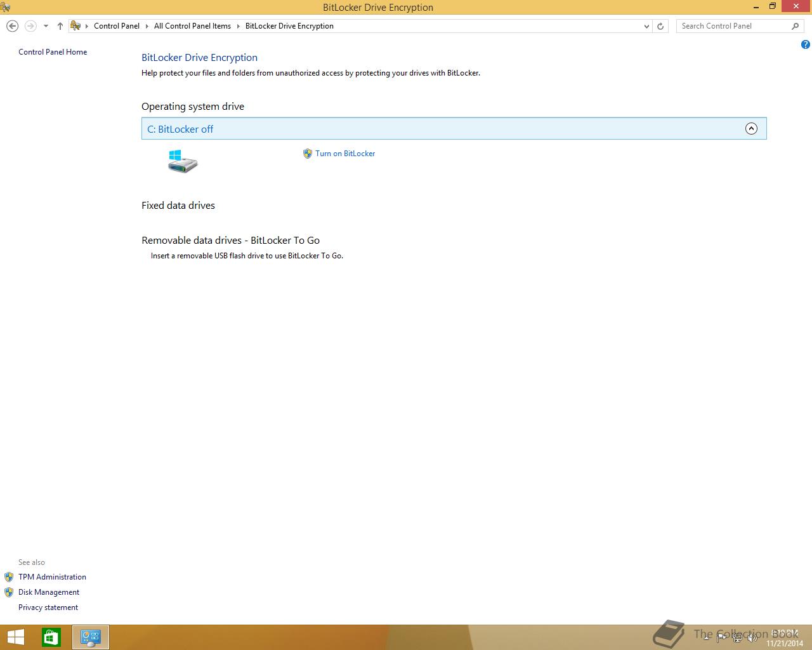Click the shield icon beside TPM Administration

[9, 577]
